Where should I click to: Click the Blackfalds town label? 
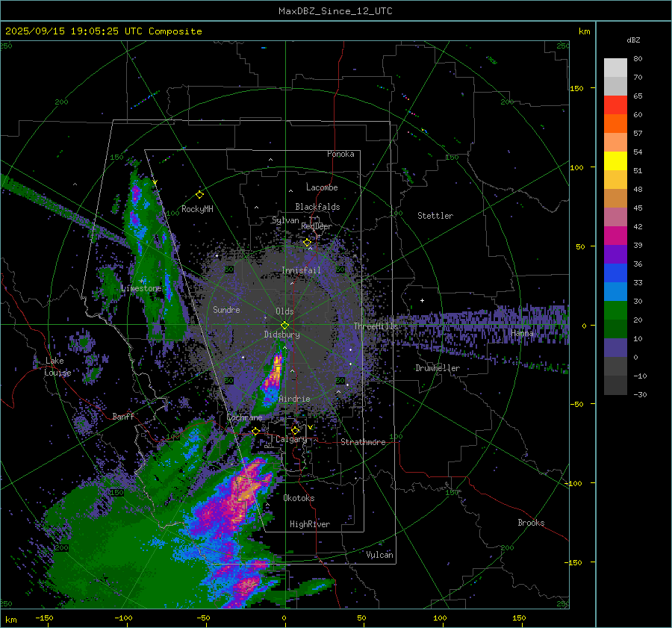click(317, 207)
